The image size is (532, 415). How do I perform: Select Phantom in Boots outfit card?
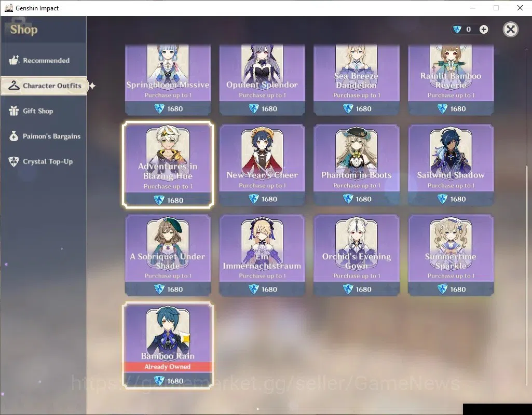356,165
